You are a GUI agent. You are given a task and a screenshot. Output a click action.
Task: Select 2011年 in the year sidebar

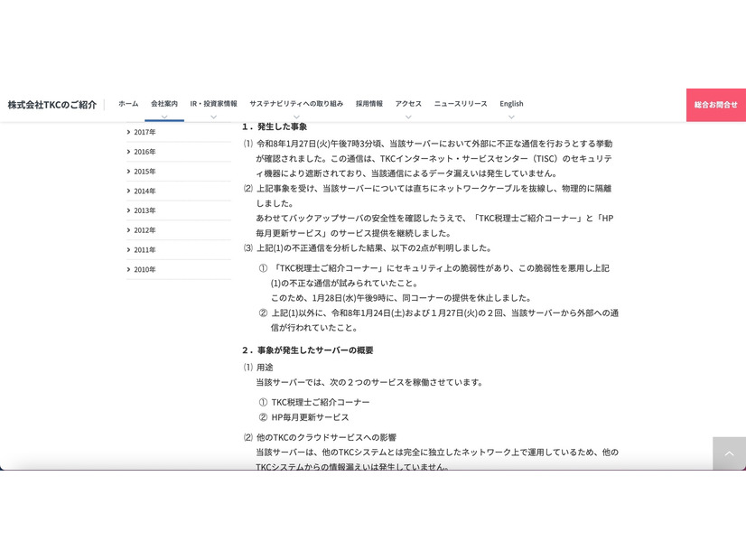point(145,249)
